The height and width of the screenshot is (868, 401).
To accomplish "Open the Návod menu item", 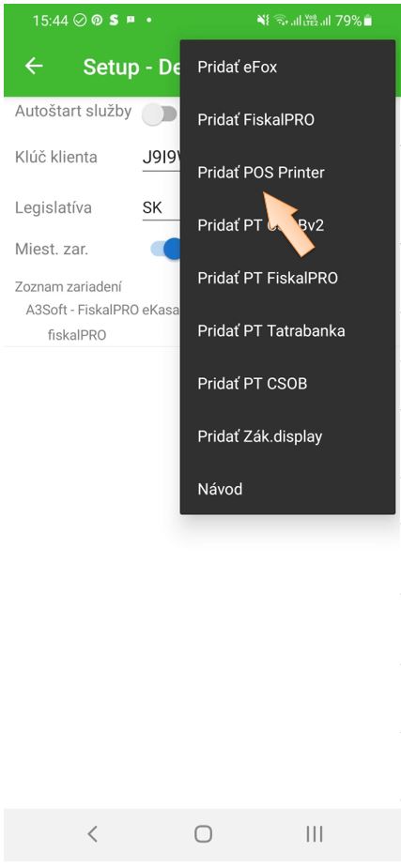I will (287, 489).
